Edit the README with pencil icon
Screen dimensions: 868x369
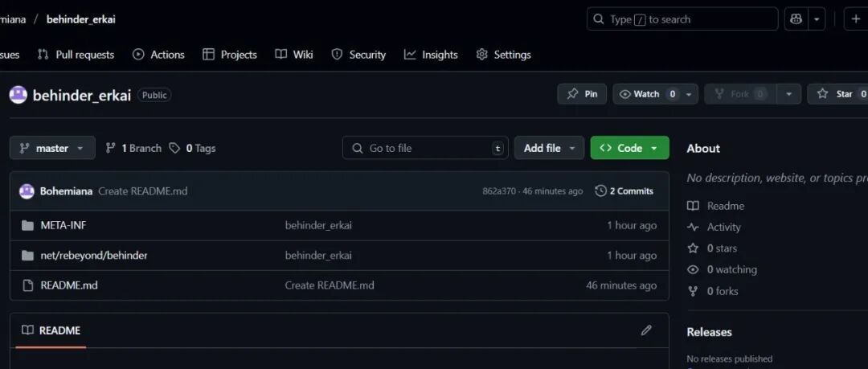646,330
